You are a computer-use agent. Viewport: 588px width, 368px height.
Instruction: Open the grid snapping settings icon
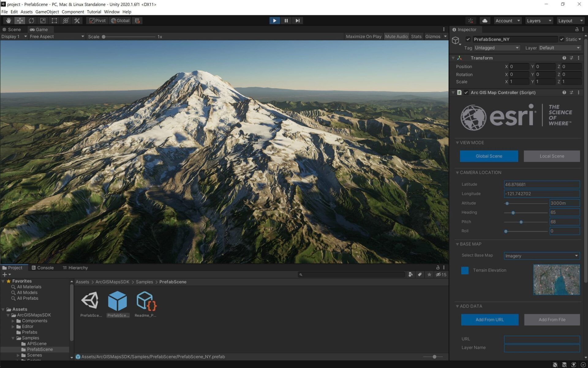[x=137, y=21]
